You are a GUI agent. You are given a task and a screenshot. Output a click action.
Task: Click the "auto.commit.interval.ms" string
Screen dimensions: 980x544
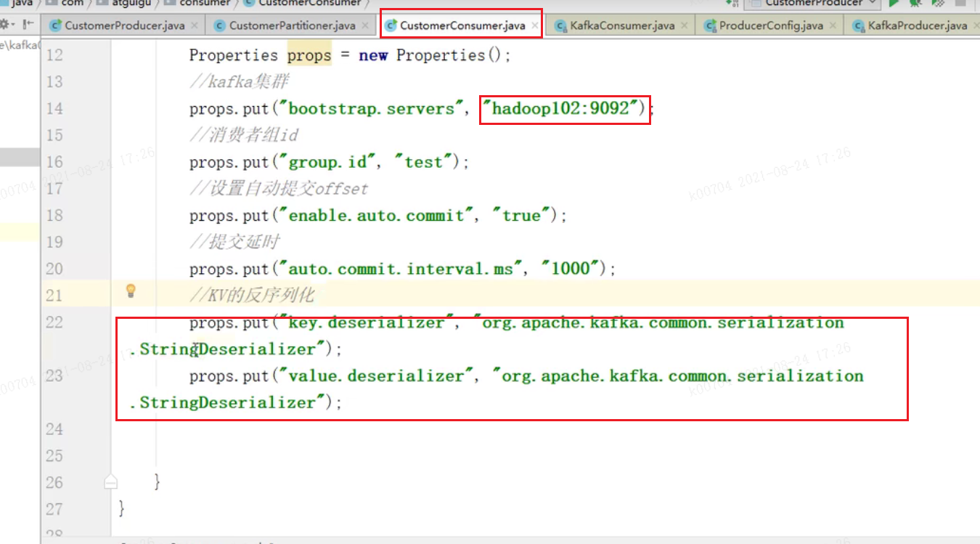[x=401, y=269]
